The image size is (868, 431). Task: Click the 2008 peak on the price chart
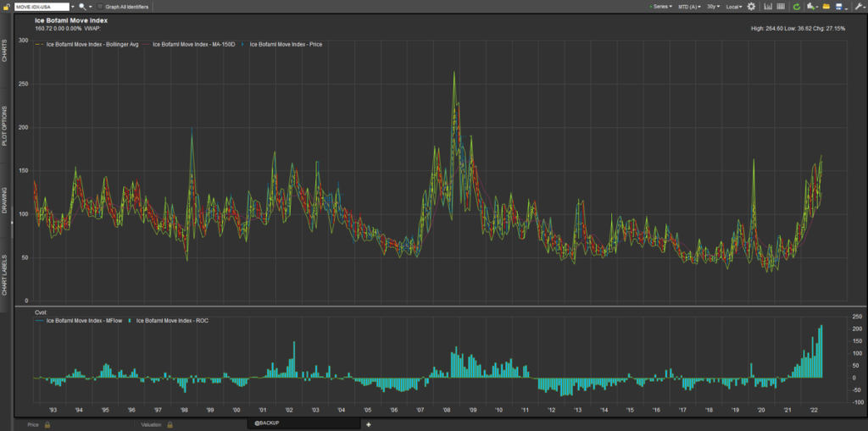pyautogui.click(x=454, y=73)
